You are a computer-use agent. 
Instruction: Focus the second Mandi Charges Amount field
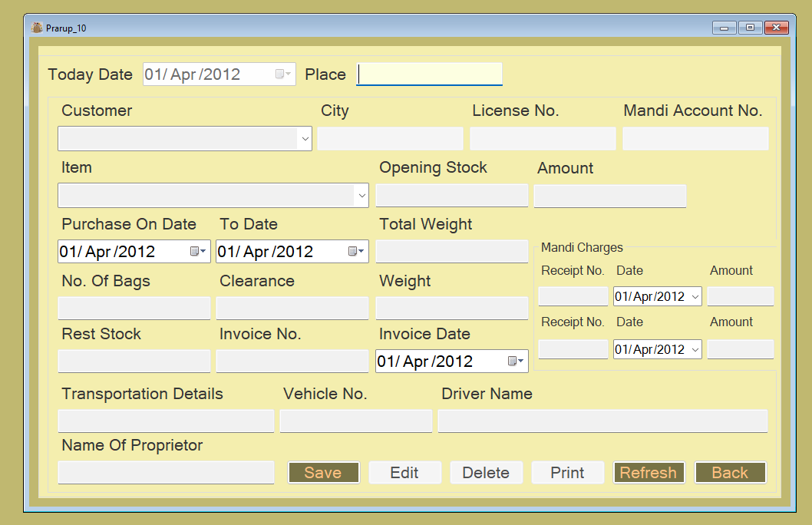pyautogui.click(x=741, y=349)
